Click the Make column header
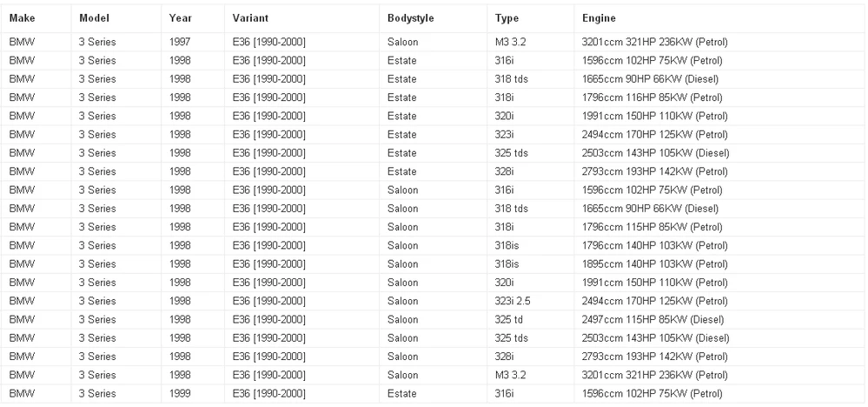The height and width of the screenshot is (407, 868). pos(22,18)
